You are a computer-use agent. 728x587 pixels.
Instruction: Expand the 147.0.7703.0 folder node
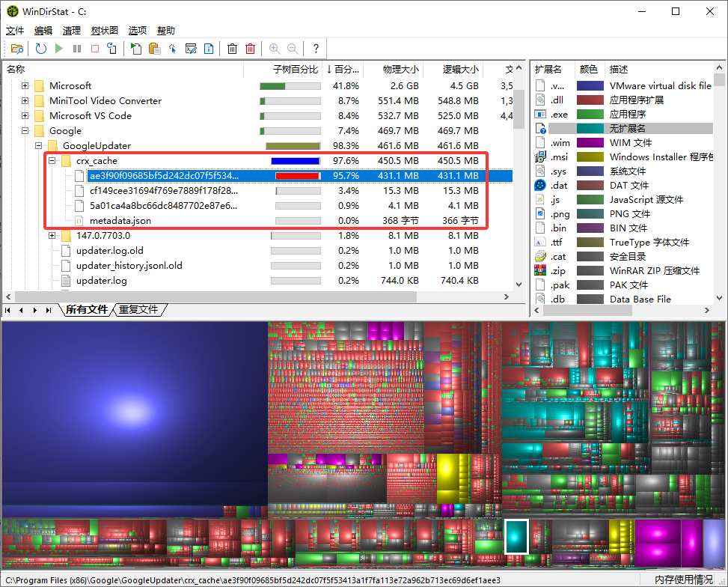click(52, 236)
